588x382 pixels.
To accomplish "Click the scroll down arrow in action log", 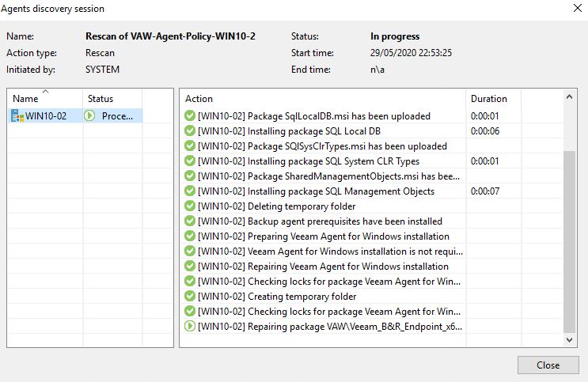I will tap(569, 339).
